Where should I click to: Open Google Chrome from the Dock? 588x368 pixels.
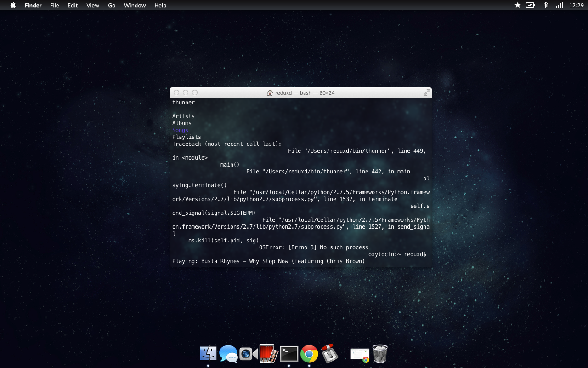click(309, 354)
